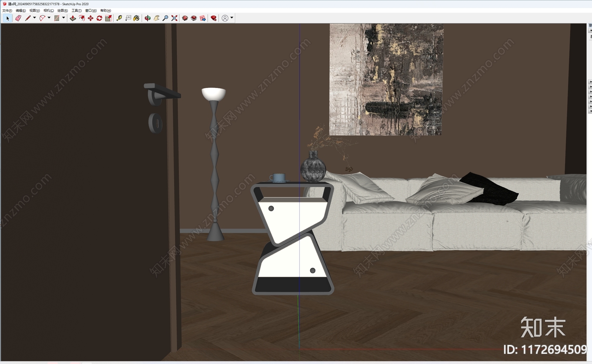Open the 编辑(E) menu
This screenshot has height=364, width=592.
click(x=21, y=11)
